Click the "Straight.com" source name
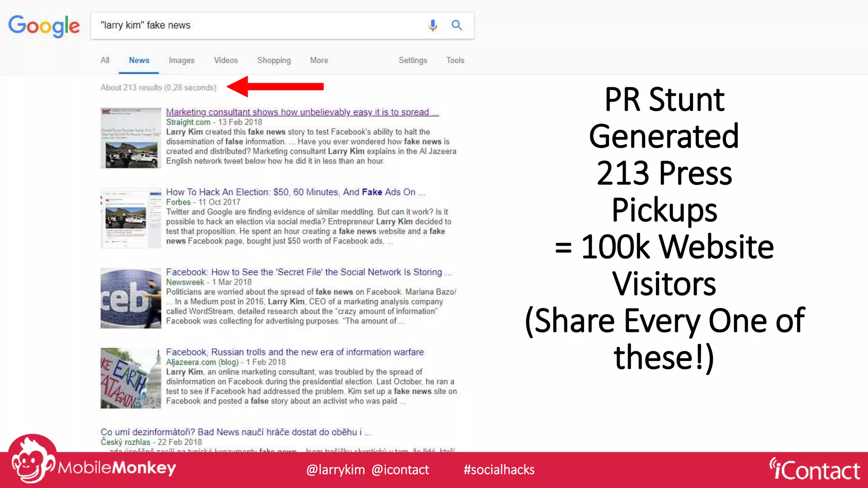868x488 pixels. (188, 122)
